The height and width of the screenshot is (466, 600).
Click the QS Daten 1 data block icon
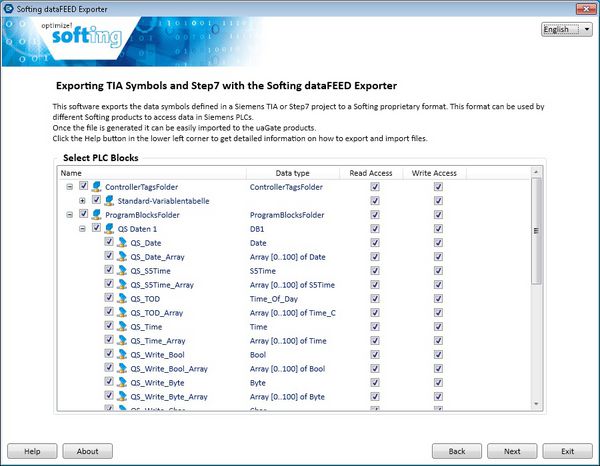(x=109, y=229)
